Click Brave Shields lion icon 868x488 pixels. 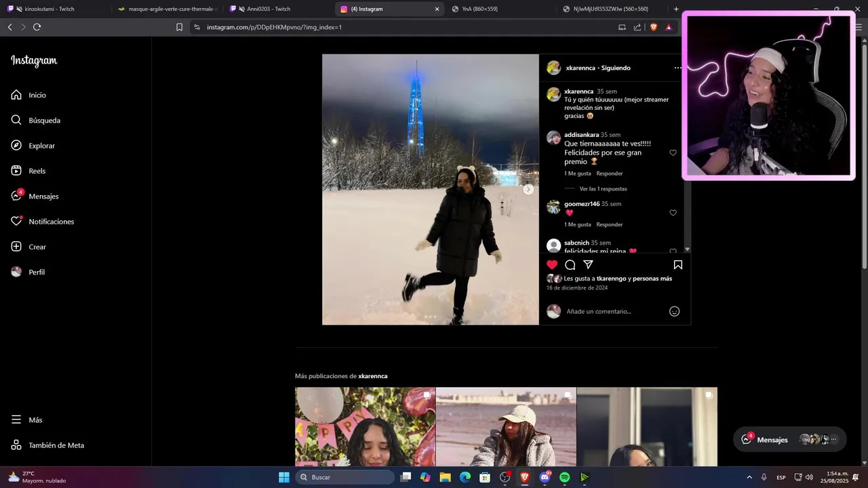[x=654, y=27]
